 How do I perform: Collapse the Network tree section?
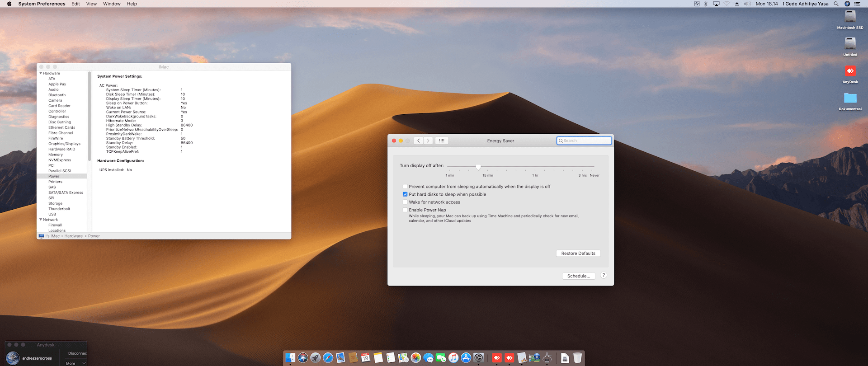[x=41, y=220]
